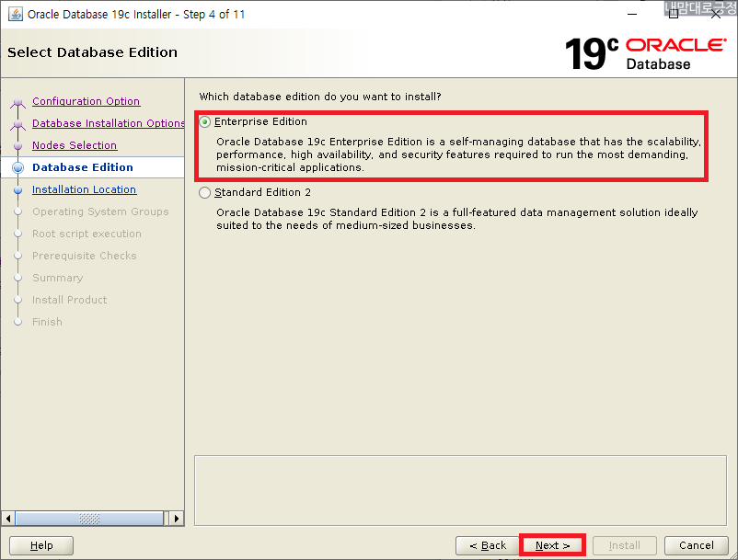Click the empty message box at bottom

pyautogui.click(x=460, y=490)
